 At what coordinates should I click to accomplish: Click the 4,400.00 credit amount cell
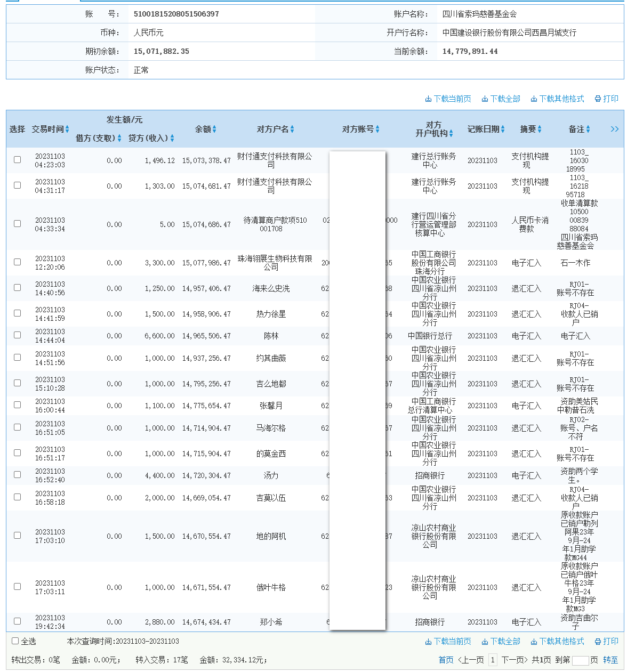pos(159,475)
